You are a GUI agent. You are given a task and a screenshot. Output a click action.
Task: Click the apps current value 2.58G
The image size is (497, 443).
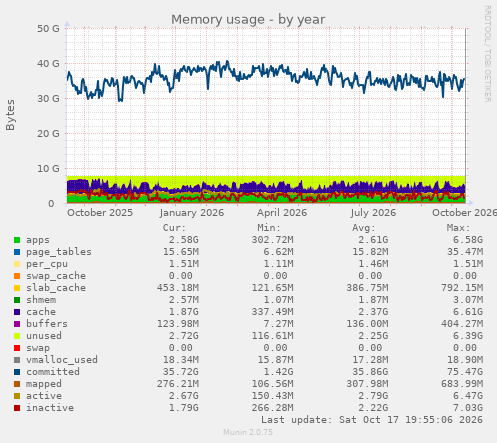(183, 240)
